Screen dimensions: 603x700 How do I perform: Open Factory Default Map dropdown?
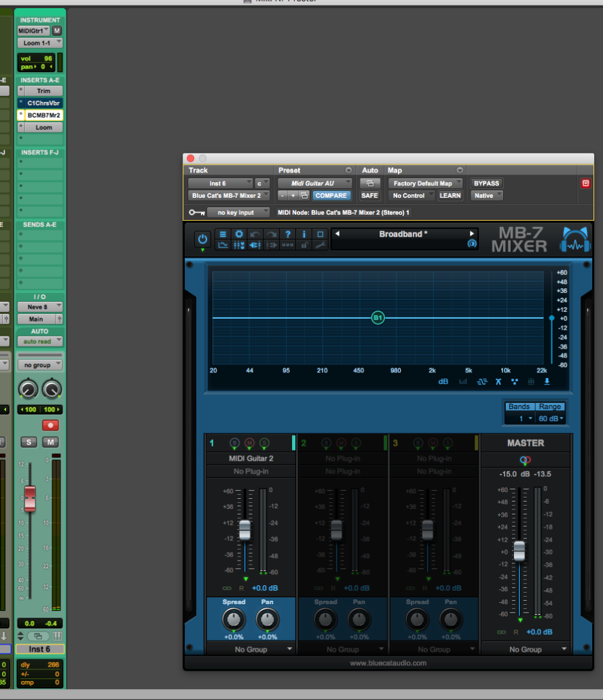pos(425,183)
